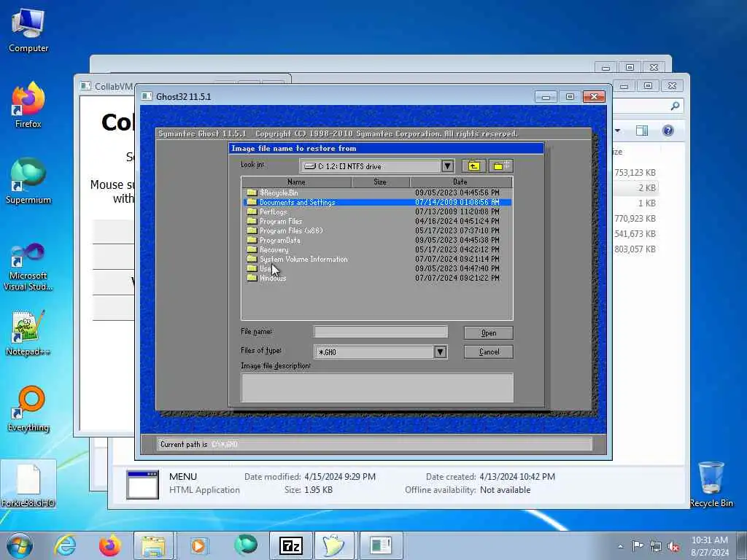747x560 pixels.
Task: Expand the Files of type dropdown
Action: tap(440, 352)
